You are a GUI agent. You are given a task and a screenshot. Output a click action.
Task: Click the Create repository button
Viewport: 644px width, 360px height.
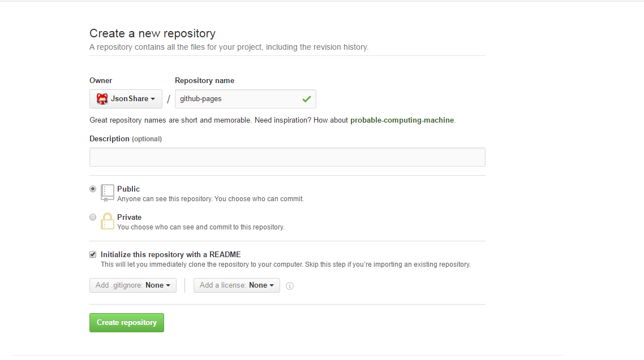pos(127,323)
